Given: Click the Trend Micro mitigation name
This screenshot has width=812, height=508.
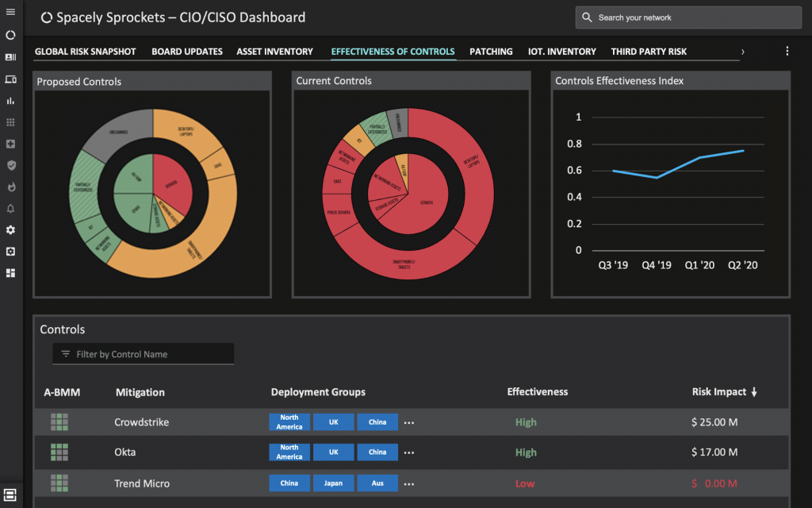Looking at the screenshot, I should (x=142, y=483).
